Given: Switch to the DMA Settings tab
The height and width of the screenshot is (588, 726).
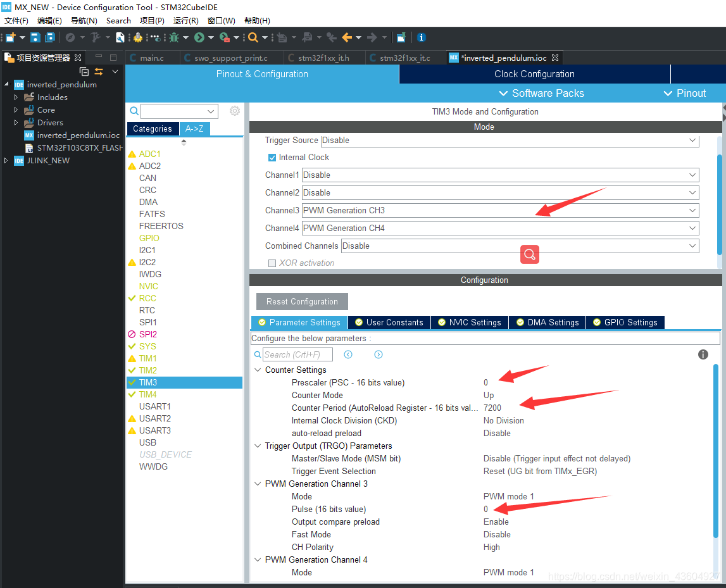Looking at the screenshot, I should click(x=548, y=322).
